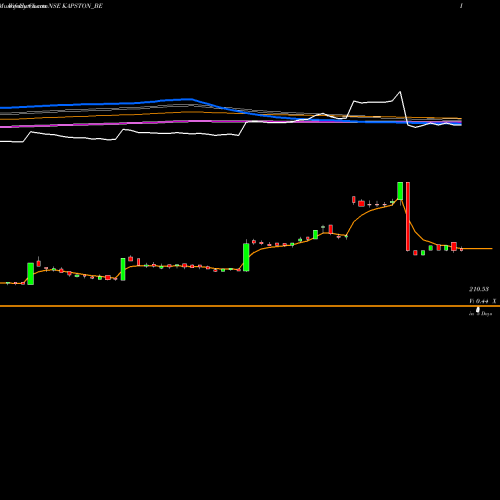Viewport: 500px width, 500px height.
Task: Click the NSE KAPSTON_BE ticker title
Action: (76, 6)
